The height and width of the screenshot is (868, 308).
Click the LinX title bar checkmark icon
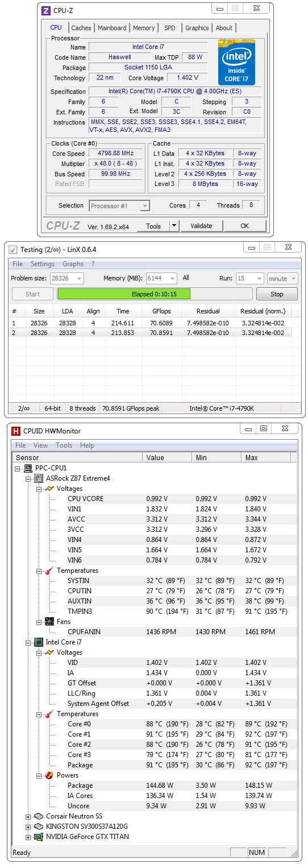pos(13,249)
